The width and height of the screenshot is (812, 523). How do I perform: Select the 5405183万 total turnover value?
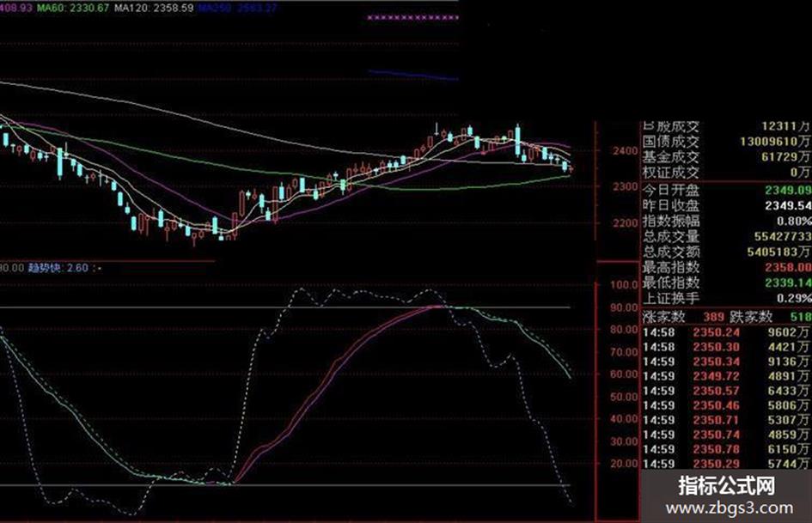[x=778, y=252]
